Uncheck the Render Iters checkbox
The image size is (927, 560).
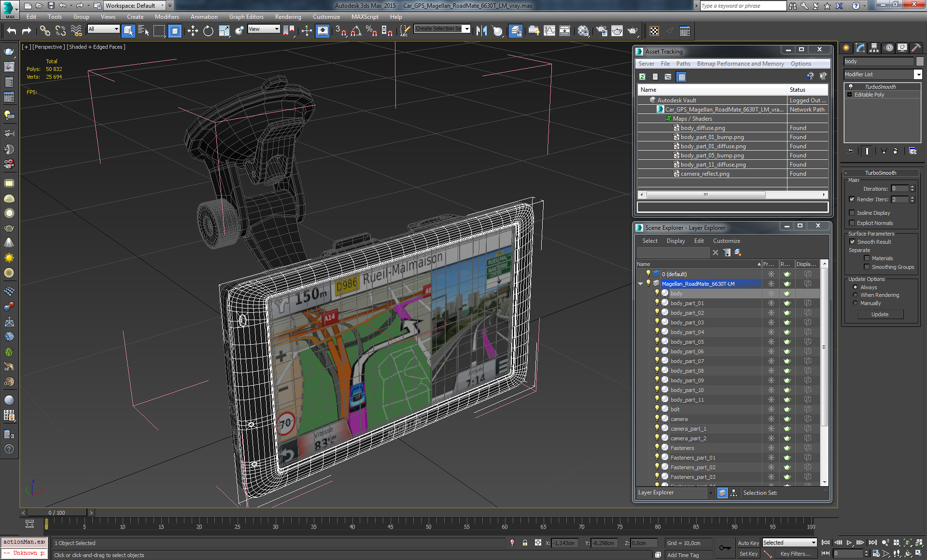[x=852, y=199]
